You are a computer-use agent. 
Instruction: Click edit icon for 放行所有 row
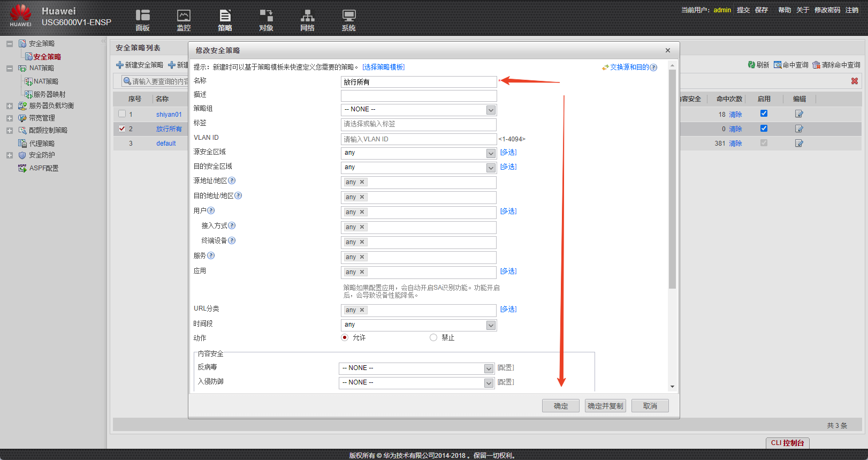(x=799, y=129)
